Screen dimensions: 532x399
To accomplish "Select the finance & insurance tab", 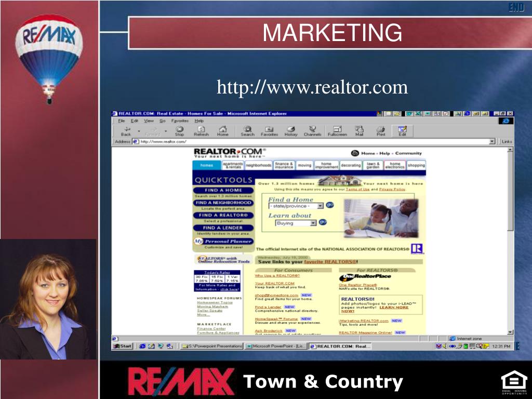I will (x=284, y=165).
